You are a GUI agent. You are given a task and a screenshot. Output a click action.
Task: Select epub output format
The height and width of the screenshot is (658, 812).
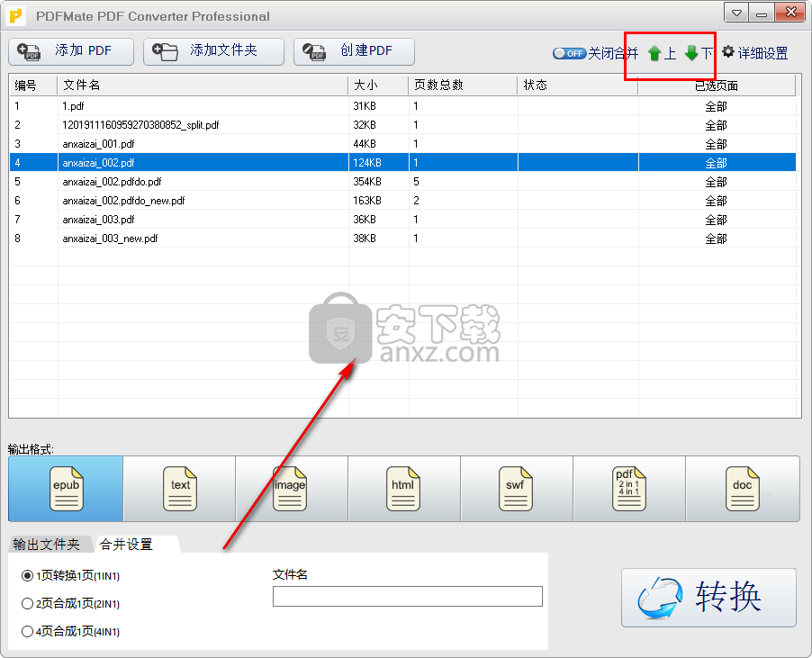pos(66,488)
